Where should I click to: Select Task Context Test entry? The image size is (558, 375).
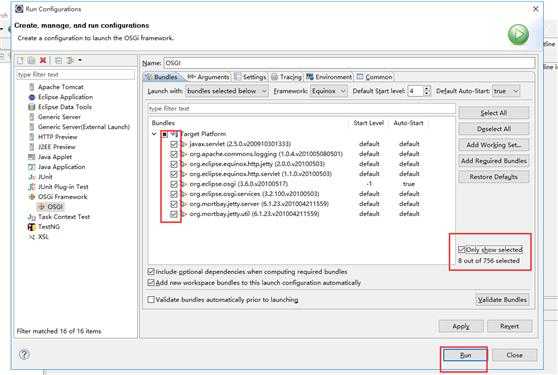64,216
